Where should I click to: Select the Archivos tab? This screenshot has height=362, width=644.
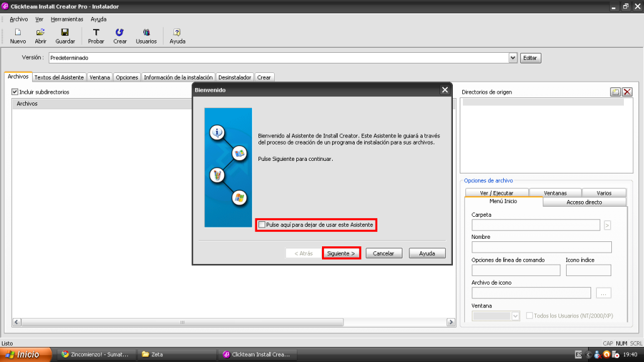click(x=18, y=77)
